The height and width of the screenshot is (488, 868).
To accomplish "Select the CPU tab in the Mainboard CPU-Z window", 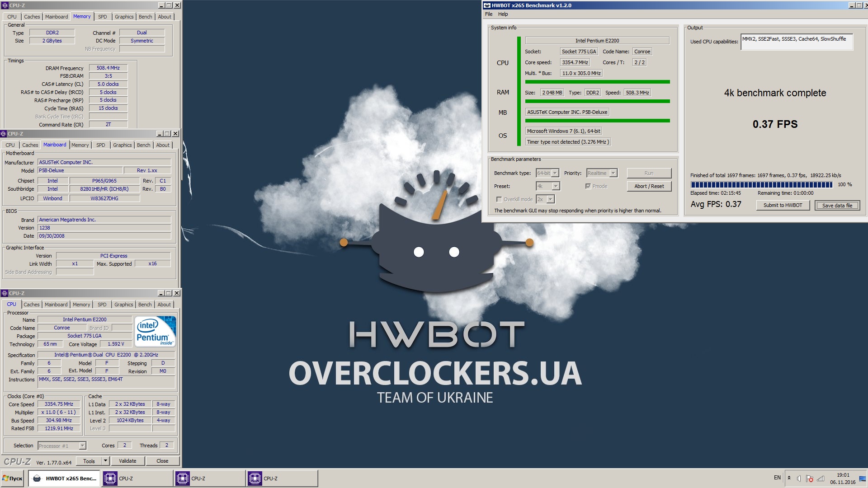I will [10, 145].
